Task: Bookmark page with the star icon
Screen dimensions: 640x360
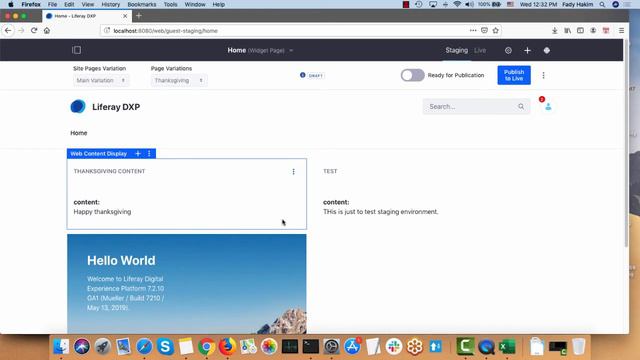Action: click(496, 31)
